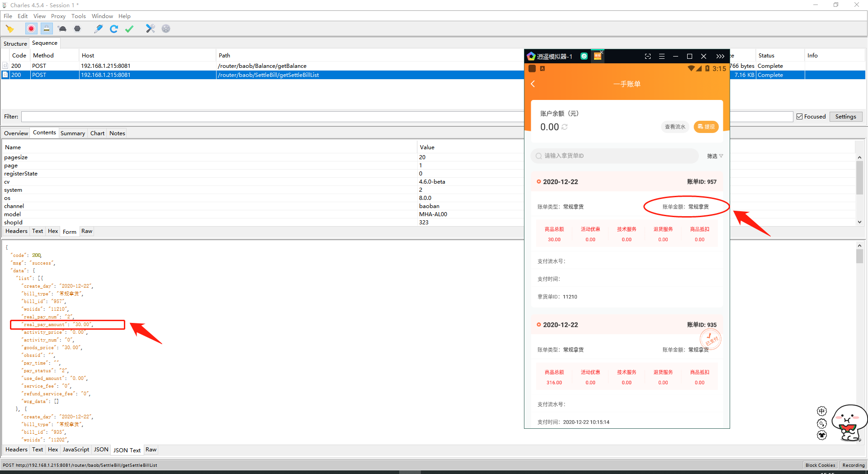Open the File menu
This screenshot has height=474, width=868.
click(8, 16)
